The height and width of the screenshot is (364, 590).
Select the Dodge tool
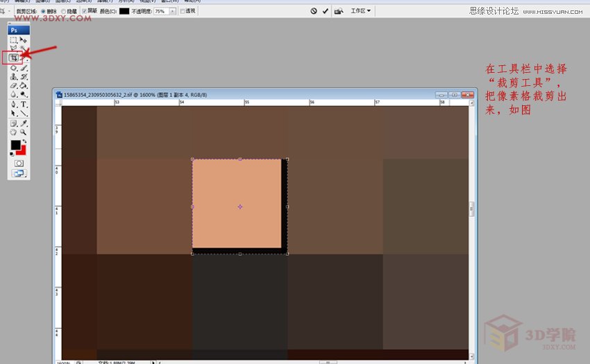(24, 94)
